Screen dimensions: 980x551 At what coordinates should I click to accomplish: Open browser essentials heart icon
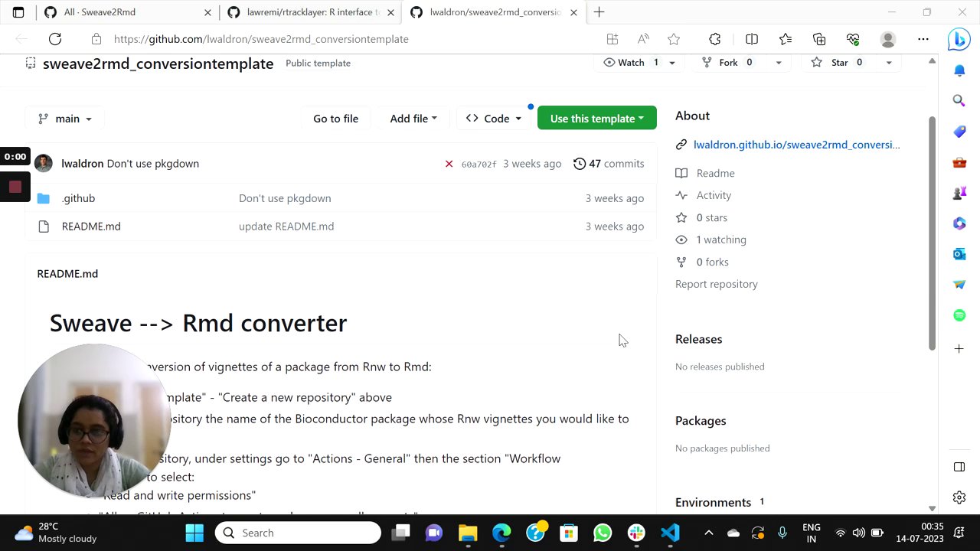click(853, 39)
